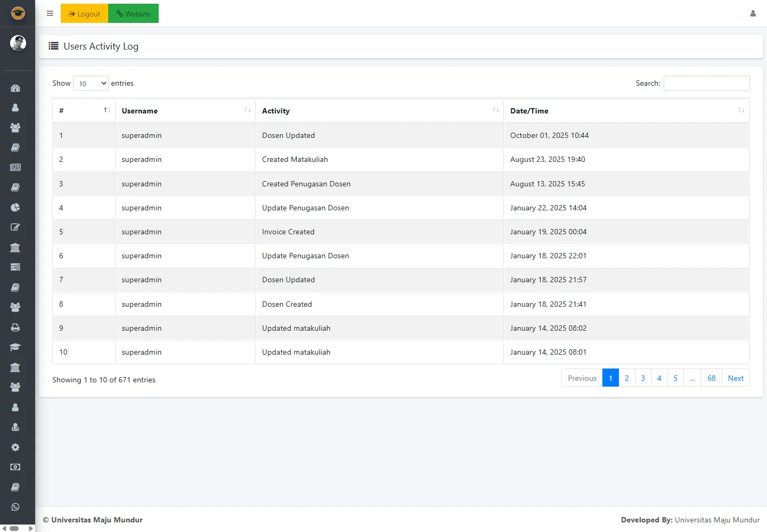Open the dashboard gauge icon in sidebar
This screenshot has height=532, width=767.
click(15, 88)
